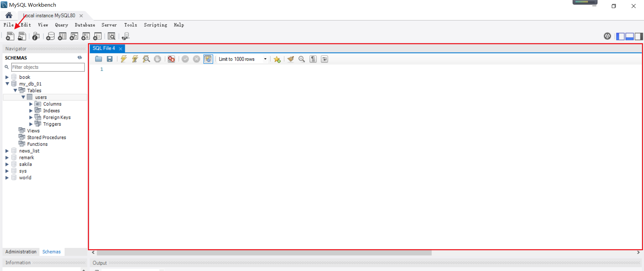The height and width of the screenshot is (271, 644).
Task: Toggle continue-on-error for script execution
Action: pyautogui.click(x=171, y=59)
